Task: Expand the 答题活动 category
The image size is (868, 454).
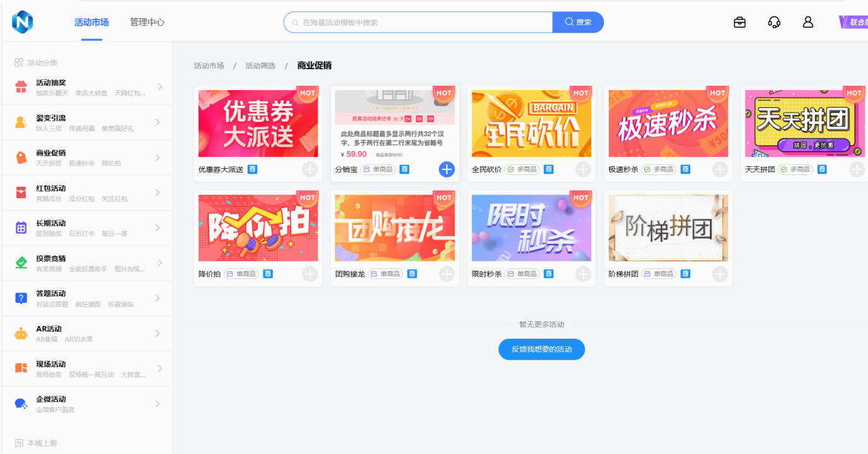Action: 159,298
